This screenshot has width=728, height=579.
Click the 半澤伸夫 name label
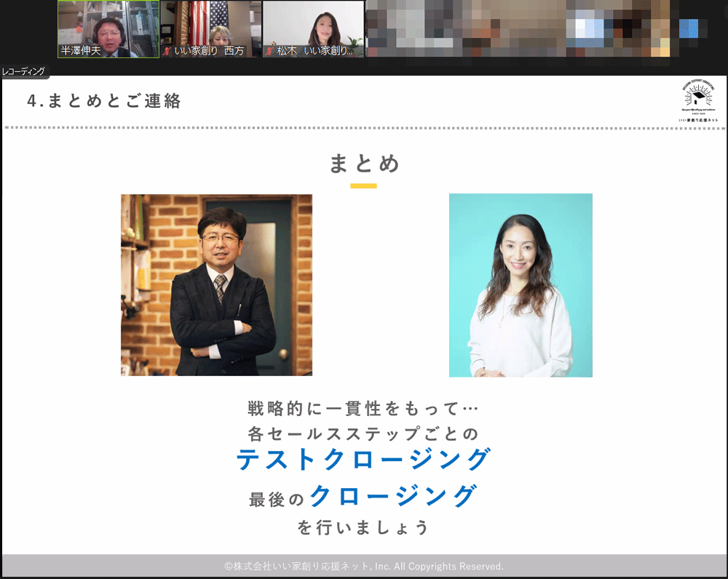point(80,52)
